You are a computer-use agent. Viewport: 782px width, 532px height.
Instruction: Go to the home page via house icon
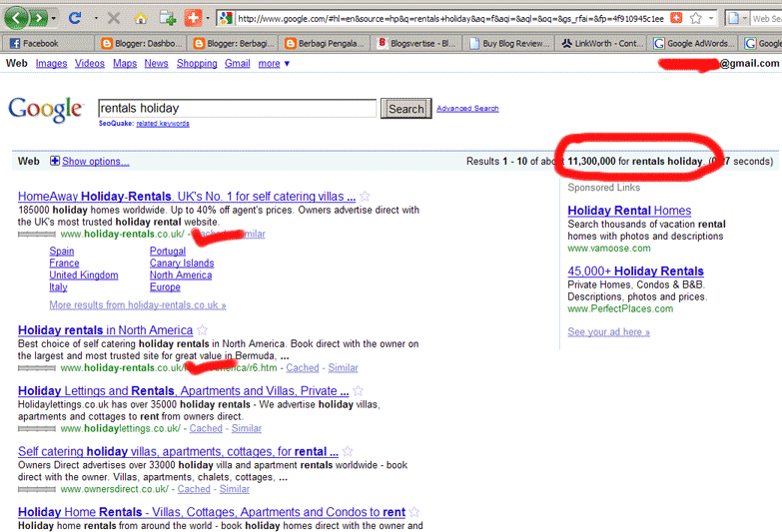[x=141, y=18]
